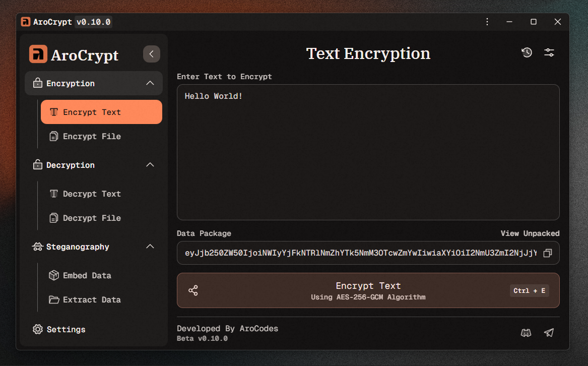The width and height of the screenshot is (588, 366).
Task: Click the v0.10.0 version badge in title bar
Action: [x=93, y=22]
